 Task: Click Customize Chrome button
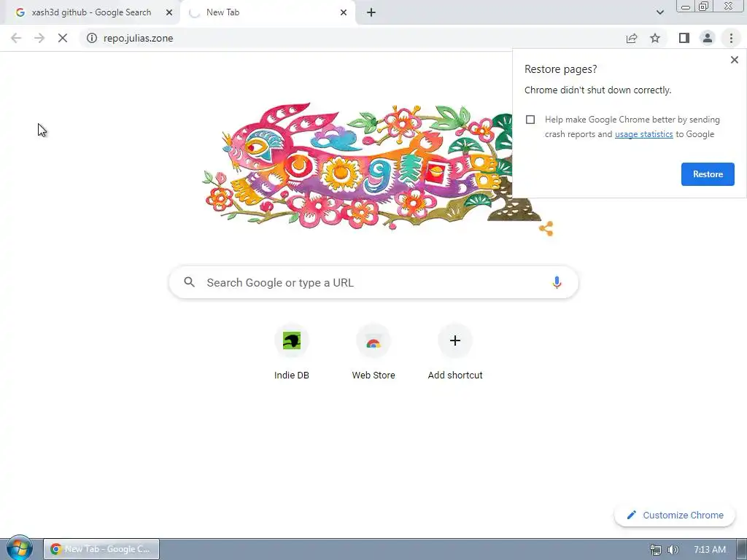tap(675, 516)
